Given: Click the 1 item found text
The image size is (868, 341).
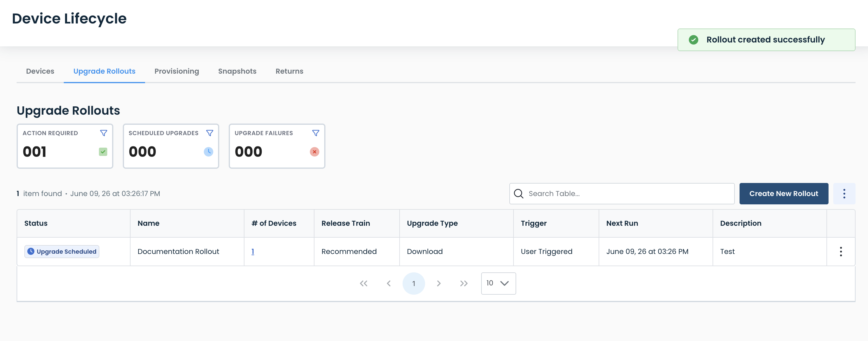Looking at the screenshot, I should [x=39, y=194].
